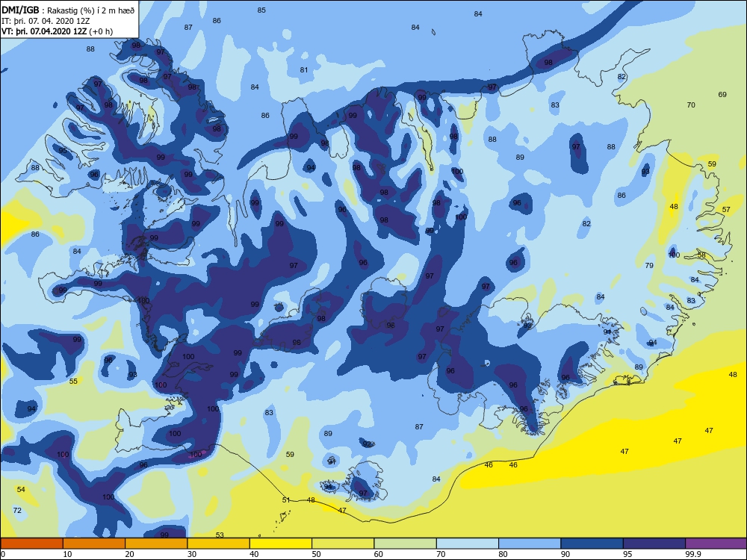Click the bright yellow 40–50 legend swatch
Image resolution: width=747 pixels, height=560 pixels.
point(281,544)
